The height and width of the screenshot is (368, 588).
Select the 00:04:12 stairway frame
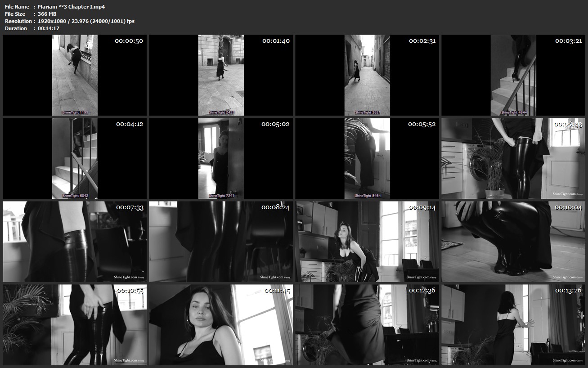[75, 158]
